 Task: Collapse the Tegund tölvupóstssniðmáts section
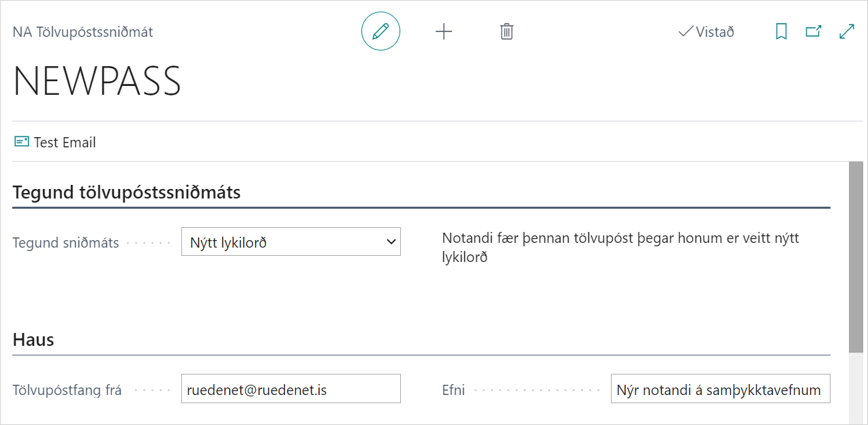point(127,192)
